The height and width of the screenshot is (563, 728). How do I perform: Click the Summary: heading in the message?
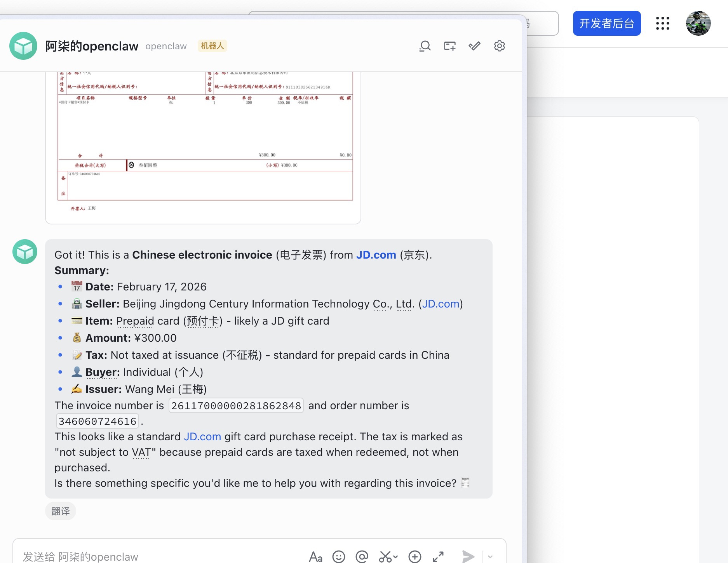tap(82, 270)
